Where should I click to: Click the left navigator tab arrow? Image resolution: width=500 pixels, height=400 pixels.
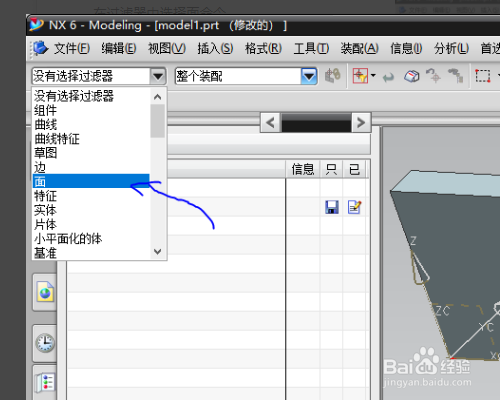(270, 123)
